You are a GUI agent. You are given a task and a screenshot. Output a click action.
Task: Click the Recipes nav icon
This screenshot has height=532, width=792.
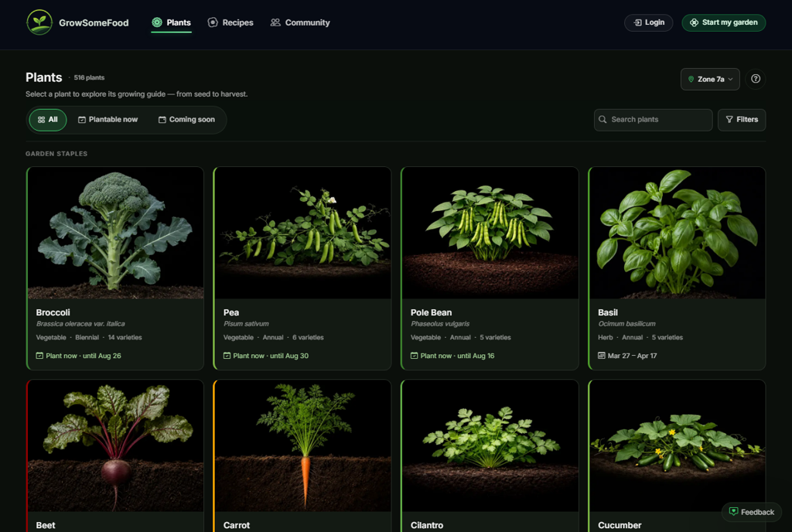pyautogui.click(x=213, y=22)
